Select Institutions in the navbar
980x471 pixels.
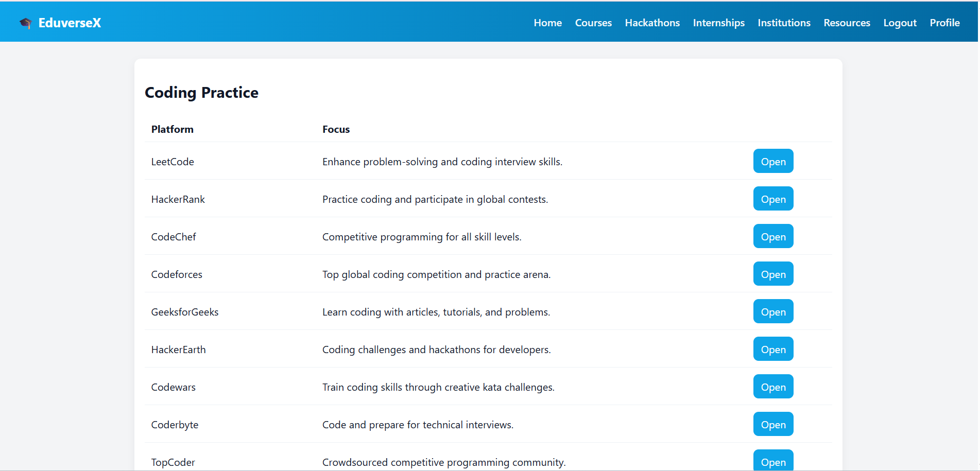784,23
